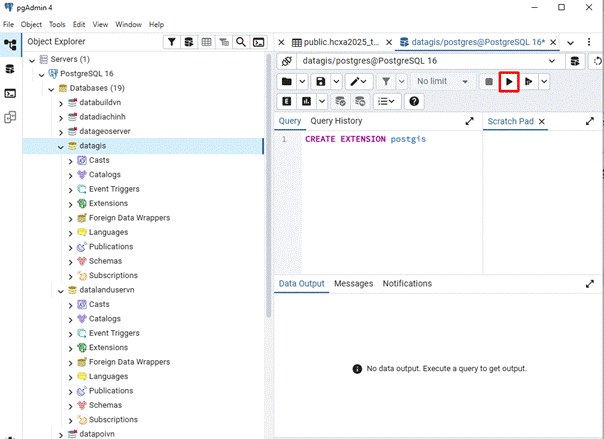Click the Save File disk icon

pos(320,81)
